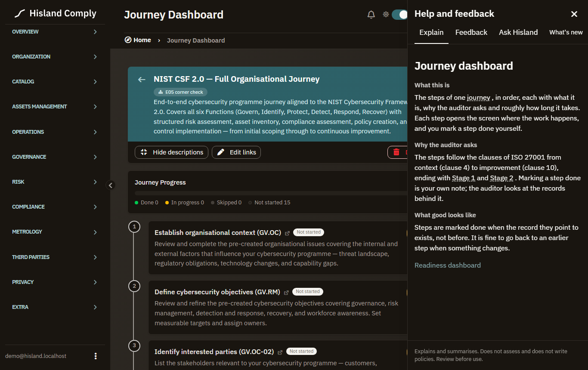Click the Hide descriptions button
The width and height of the screenshot is (588, 370).
tap(172, 152)
